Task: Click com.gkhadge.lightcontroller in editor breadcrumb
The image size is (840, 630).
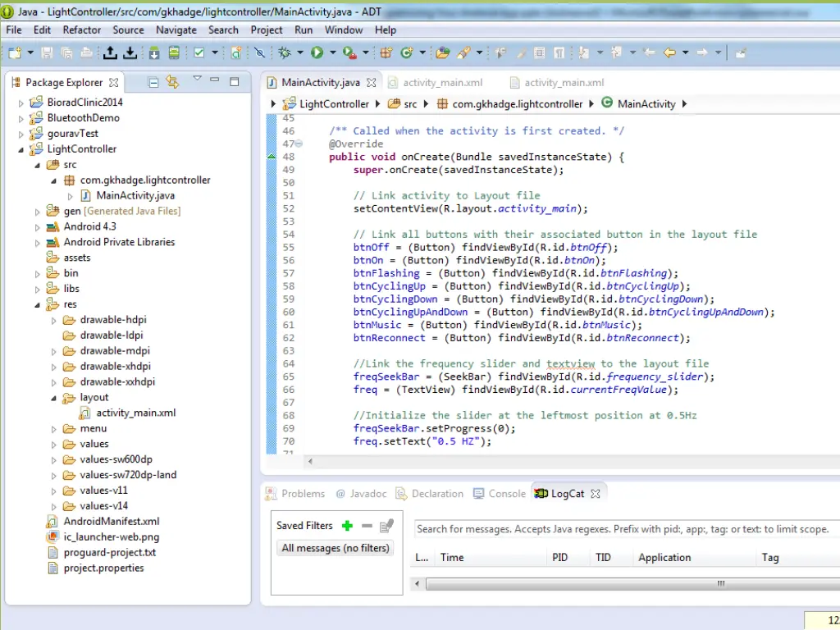Action: click(x=517, y=104)
